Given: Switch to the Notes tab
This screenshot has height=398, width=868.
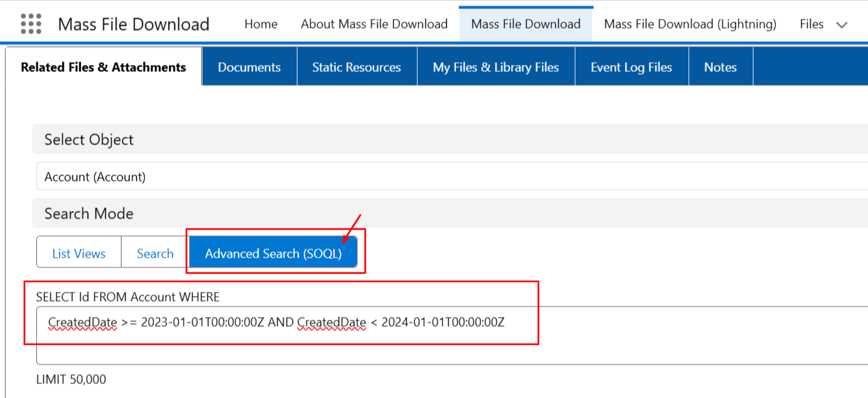Looking at the screenshot, I should coord(721,67).
